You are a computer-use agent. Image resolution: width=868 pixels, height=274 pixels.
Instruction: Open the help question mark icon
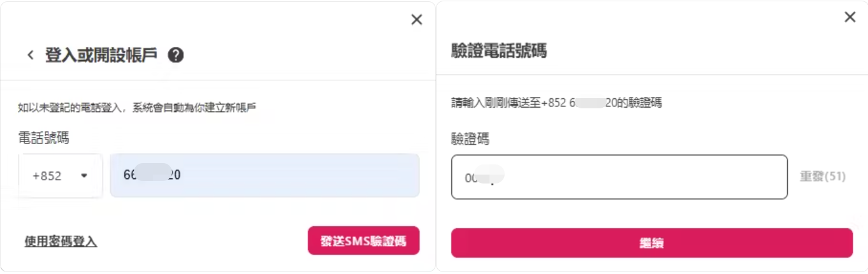click(176, 55)
